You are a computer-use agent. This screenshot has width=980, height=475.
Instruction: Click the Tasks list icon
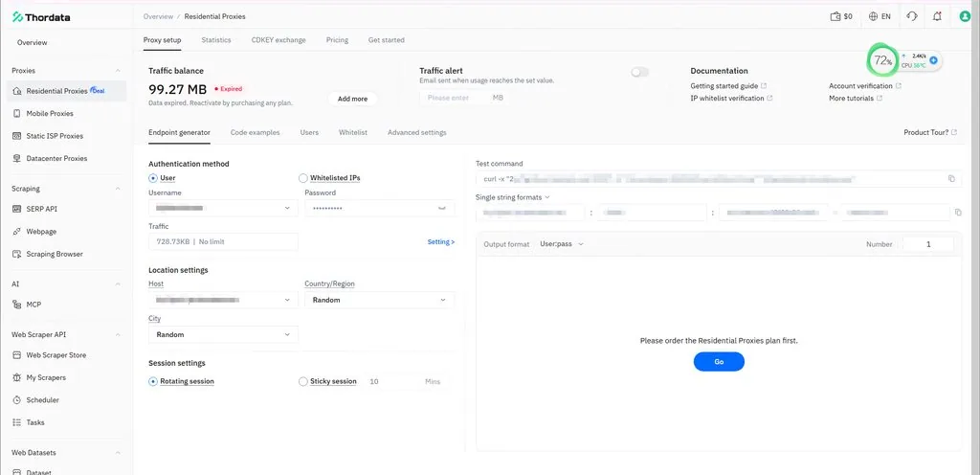pyautogui.click(x=17, y=423)
